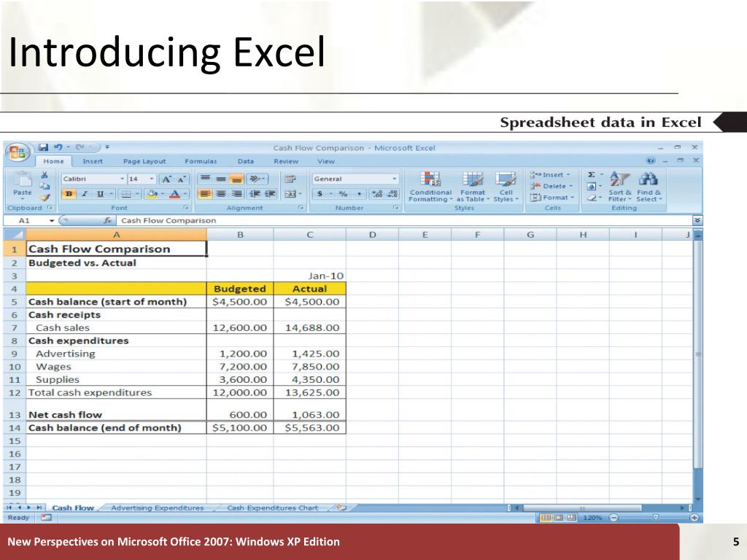Switch to the Data ribbon tab
Screen dimensions: 747x560
click(x=246, y=161)
